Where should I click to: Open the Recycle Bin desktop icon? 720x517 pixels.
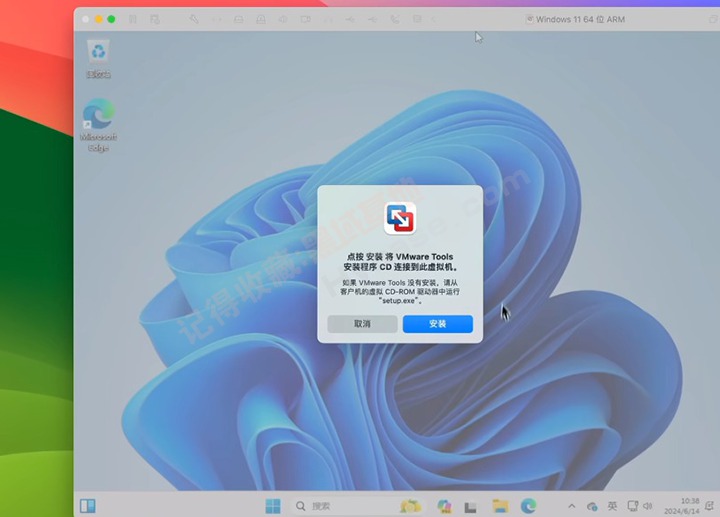pyautogui.click(x=98, y=59)
